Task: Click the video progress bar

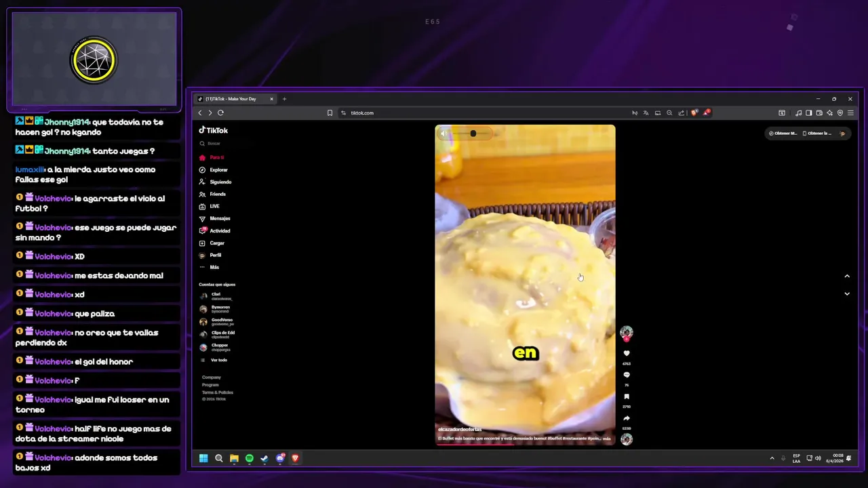Action: pos(525,445)
